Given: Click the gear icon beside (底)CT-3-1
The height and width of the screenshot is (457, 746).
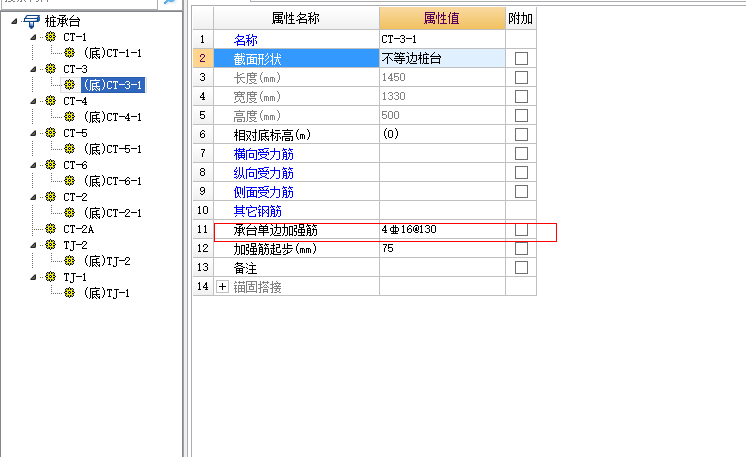Looking at the screenshot, I should 69,85.
